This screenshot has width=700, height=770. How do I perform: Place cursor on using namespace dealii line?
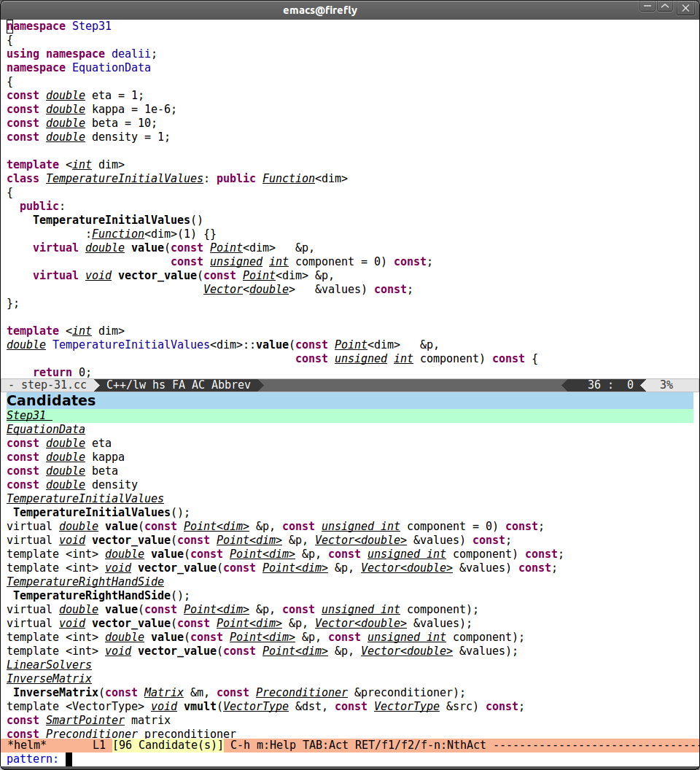82,53
